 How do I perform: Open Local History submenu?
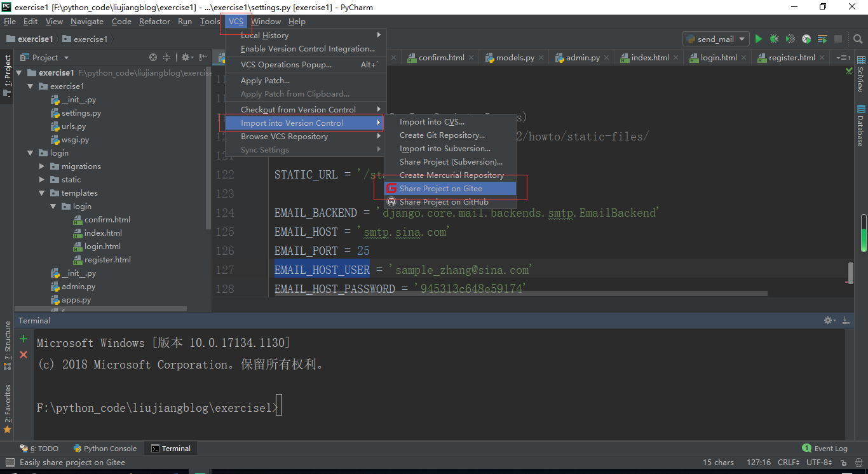(x=306, y=36)
